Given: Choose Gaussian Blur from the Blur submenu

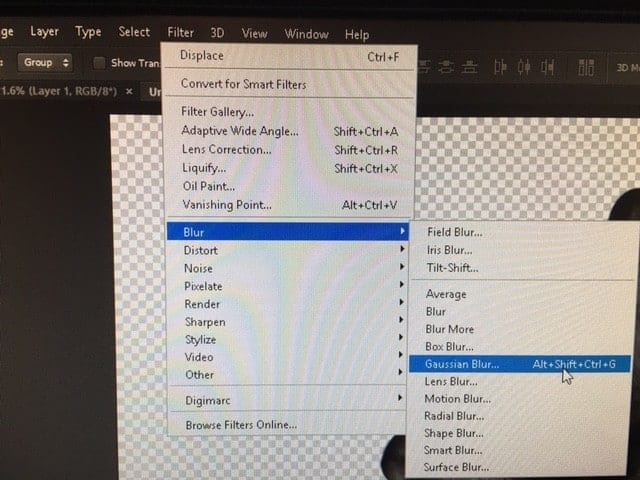Looking at the screenshot, I should click(x=461, y=364).
